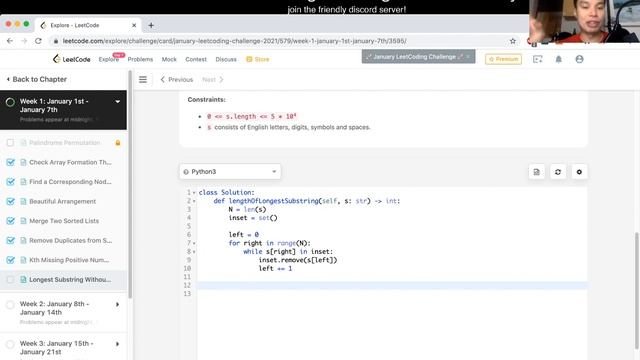Click the browser back arrow
This screenshot has width=640, height=360.
tap(10, 41)
